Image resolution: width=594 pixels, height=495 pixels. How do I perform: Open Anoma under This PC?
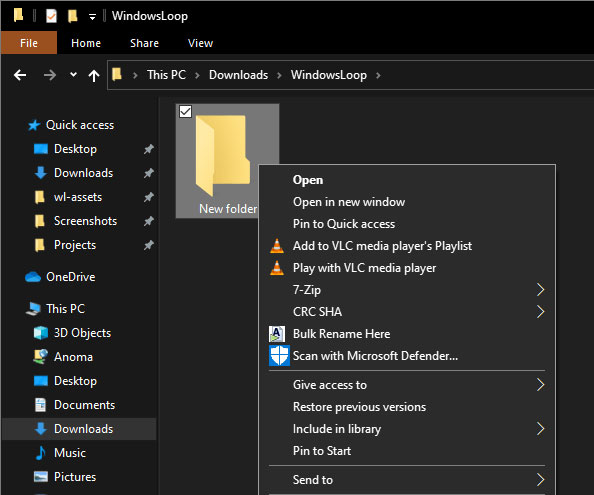point(73,357)
